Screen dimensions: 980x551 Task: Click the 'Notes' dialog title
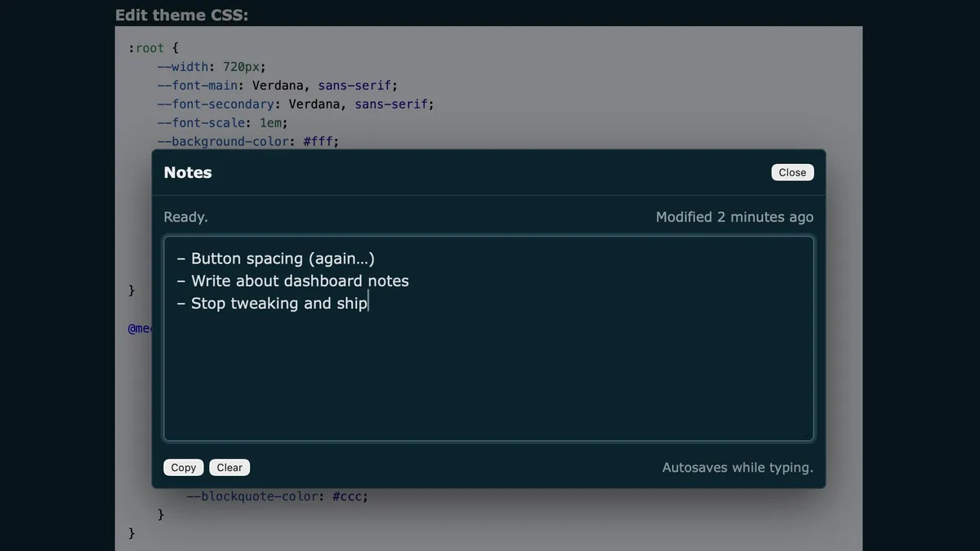pos(188,172)
